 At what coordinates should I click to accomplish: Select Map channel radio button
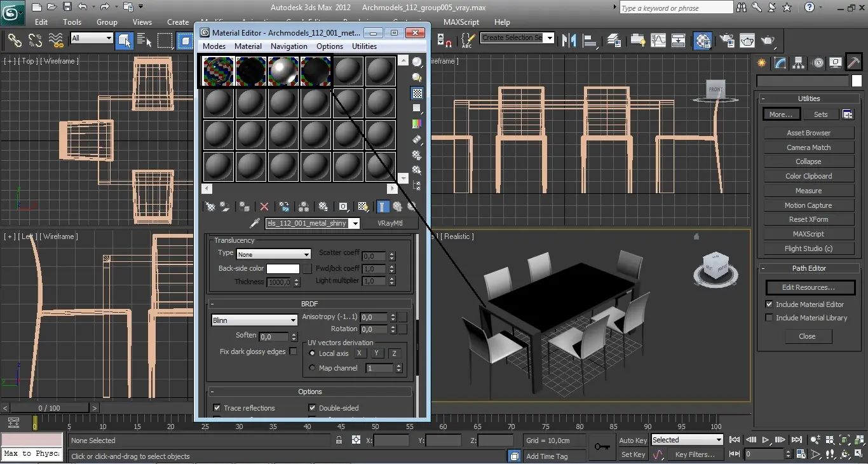312,368
